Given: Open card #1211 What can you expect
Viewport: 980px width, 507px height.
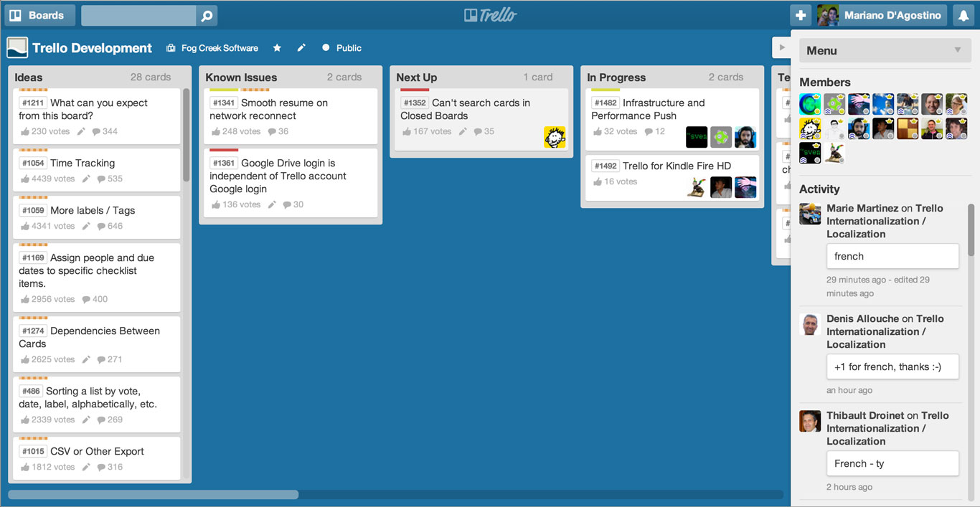Looking at the screenshot, I should pos(96,116).
